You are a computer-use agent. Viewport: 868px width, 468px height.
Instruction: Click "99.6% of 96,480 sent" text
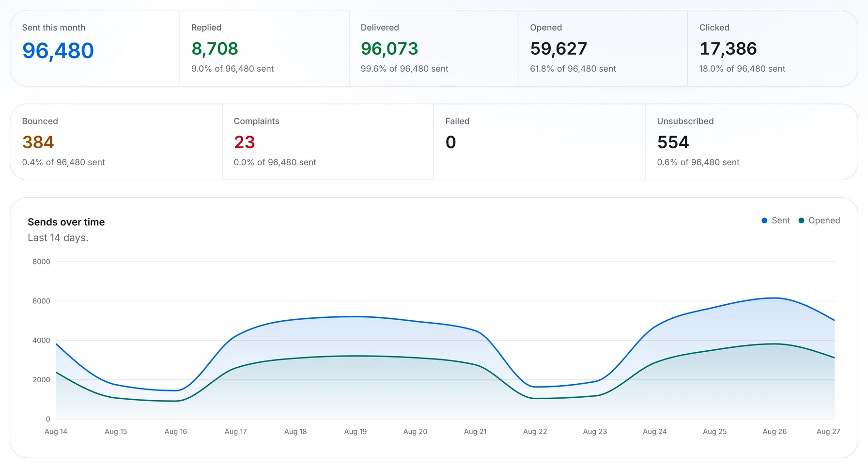coord(404,69)
